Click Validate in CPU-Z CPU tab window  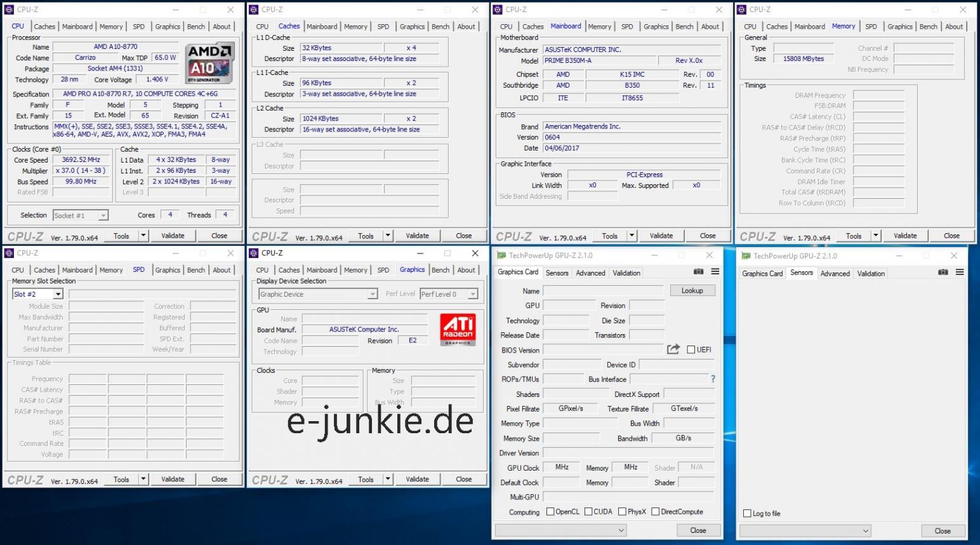click(x=173, y=236)
